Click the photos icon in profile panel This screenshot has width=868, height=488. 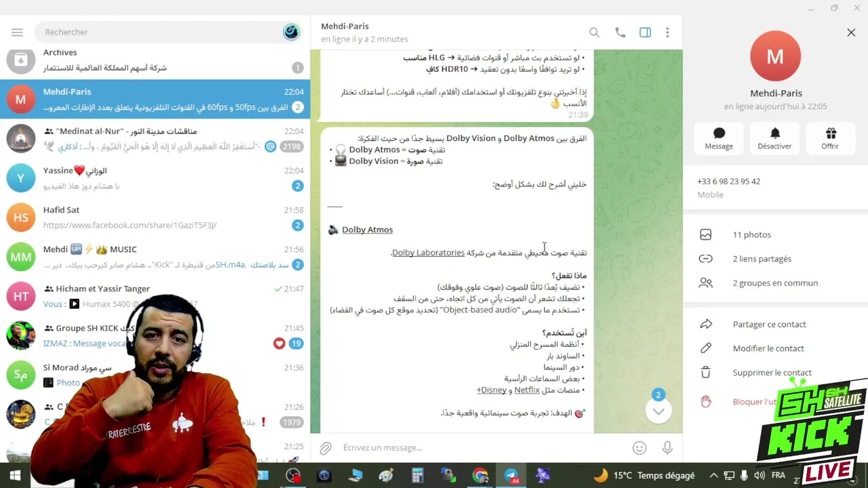(x=706, y=235)
